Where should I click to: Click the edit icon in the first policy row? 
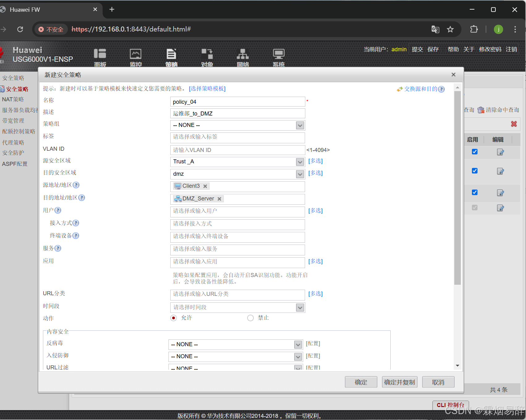click(500, 152)
